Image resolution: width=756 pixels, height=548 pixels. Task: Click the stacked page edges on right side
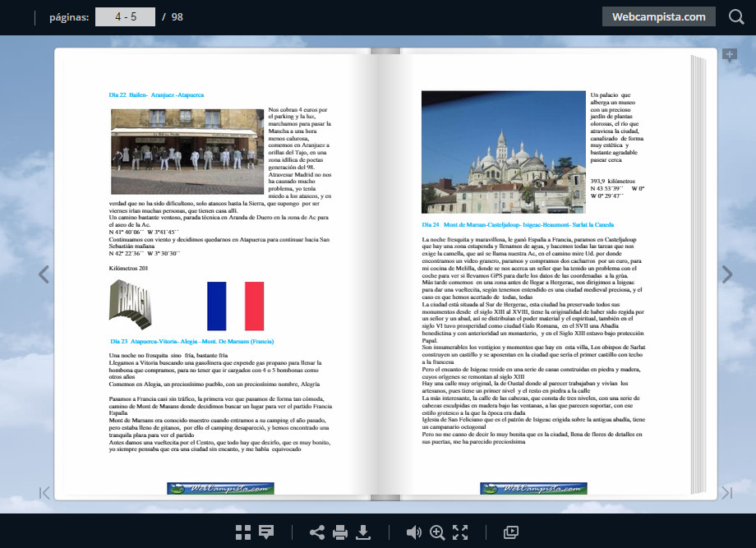pos(698,274)
